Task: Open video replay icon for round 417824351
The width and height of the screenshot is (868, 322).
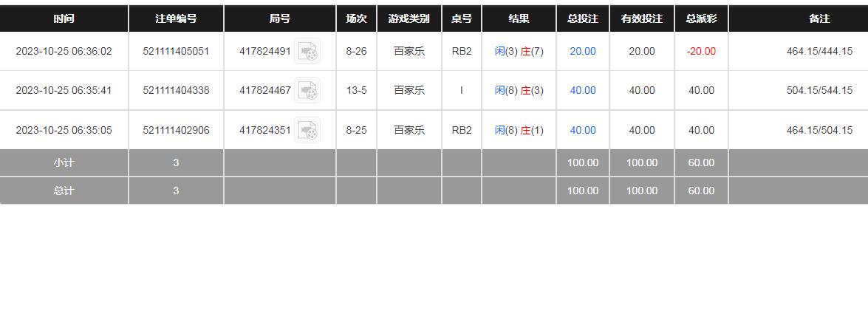Action: tap(307, 131)
